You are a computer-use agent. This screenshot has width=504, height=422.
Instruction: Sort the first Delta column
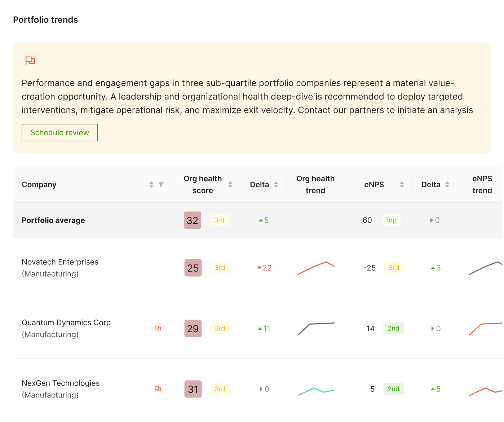click(x=276, y=185)
